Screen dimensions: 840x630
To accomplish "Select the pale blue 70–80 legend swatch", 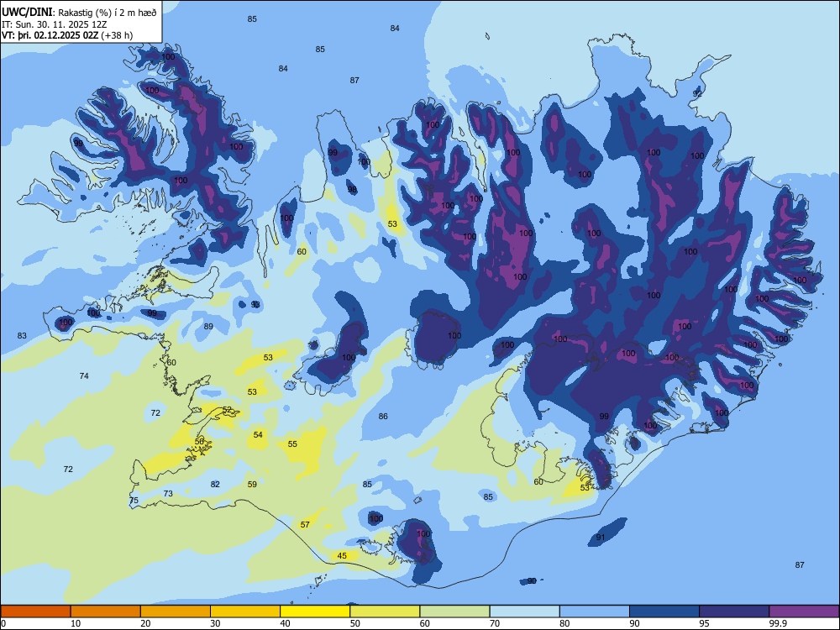I will tap(524, 612).
